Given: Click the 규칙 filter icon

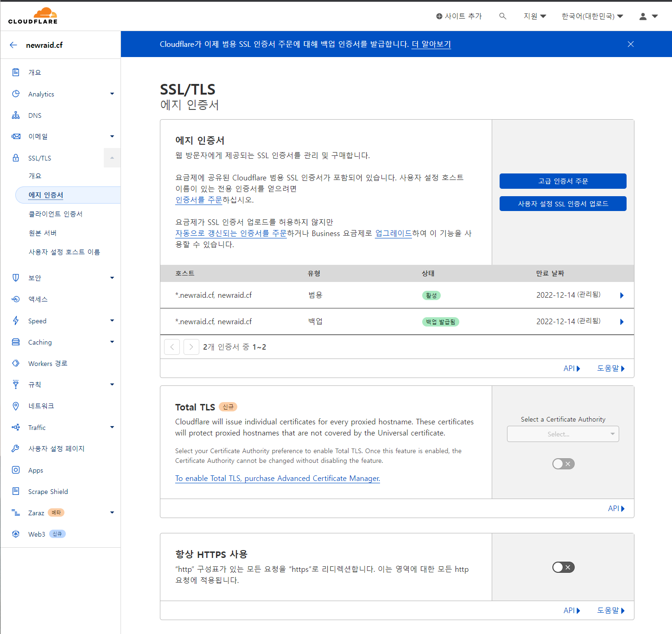Looking at the screenshot, I should pyautogui.click(x=16, y=384).
